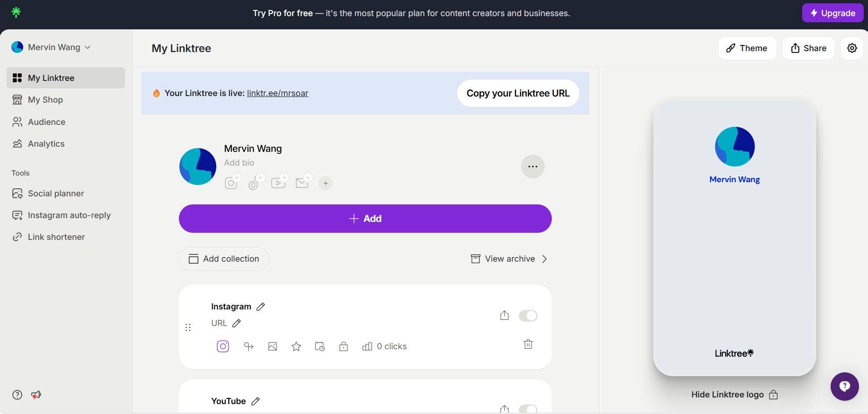Copy your Linktree URL
The width and height of the screenshot is (868, 414).
(518, 93)
